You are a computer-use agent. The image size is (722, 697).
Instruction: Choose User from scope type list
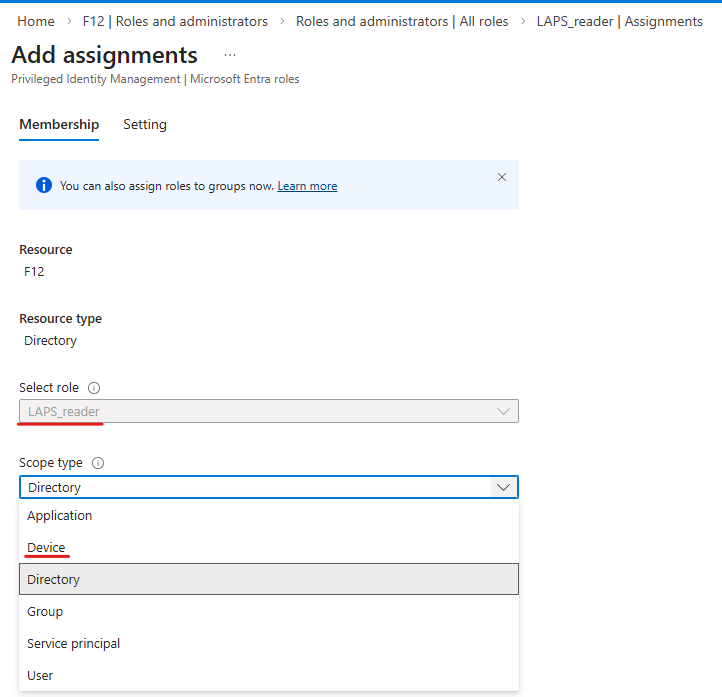pyautogui.click(x=40, y=676)
